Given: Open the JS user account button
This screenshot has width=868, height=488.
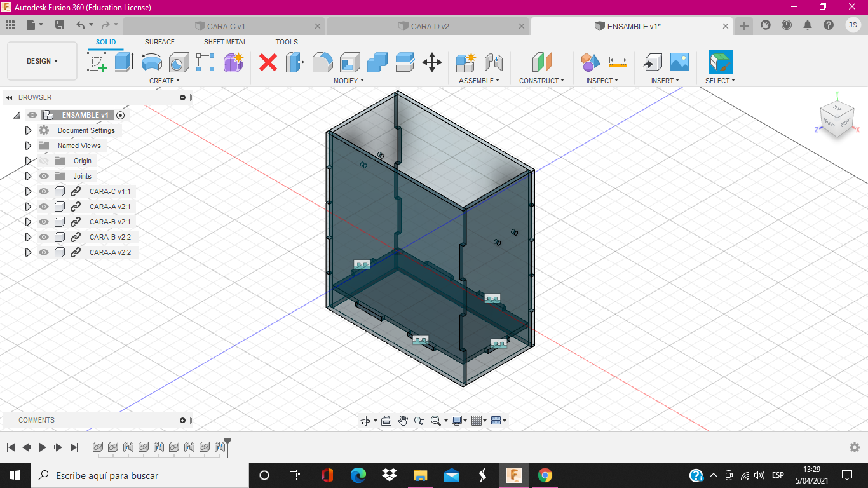Looking at the screenshot, I should click(853, 25).
